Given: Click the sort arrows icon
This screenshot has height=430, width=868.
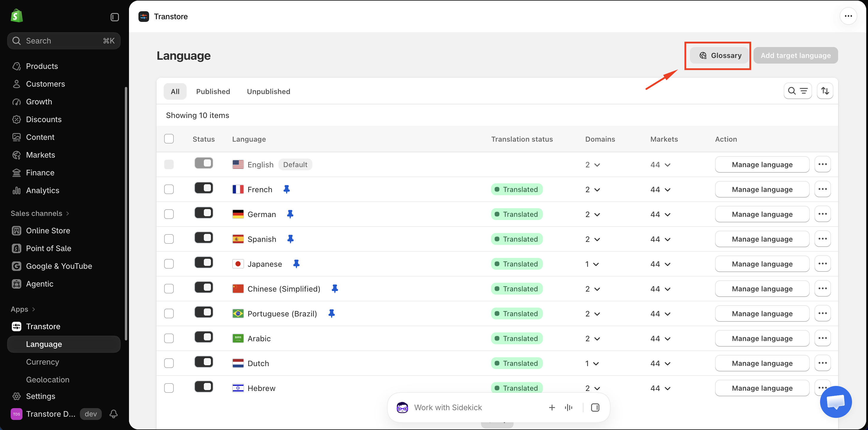Looking at the screenshot, I should [825, 91].
